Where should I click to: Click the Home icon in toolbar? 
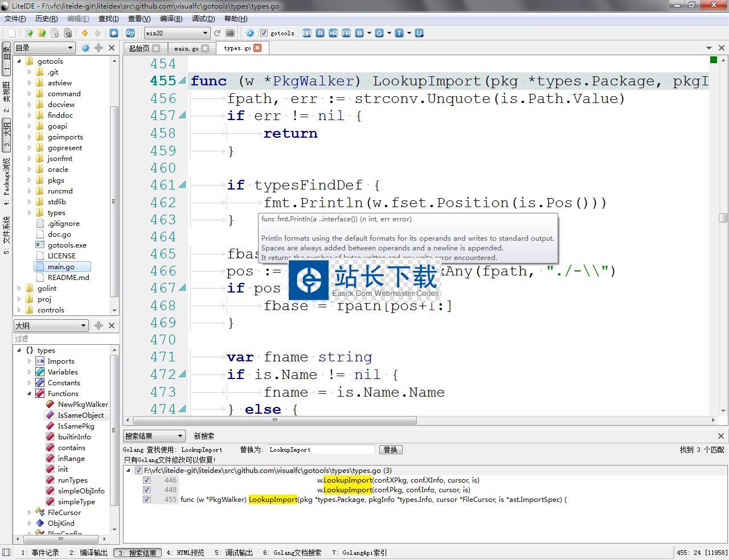[x=114, y=33]
